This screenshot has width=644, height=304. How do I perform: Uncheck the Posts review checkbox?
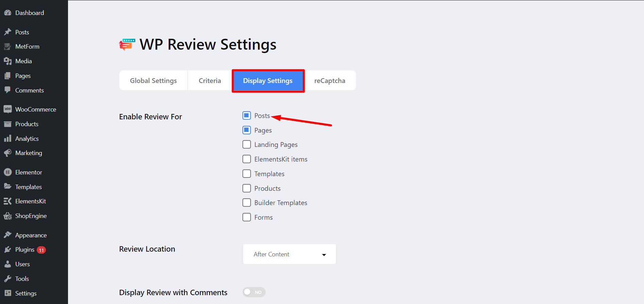click(247, 116)
